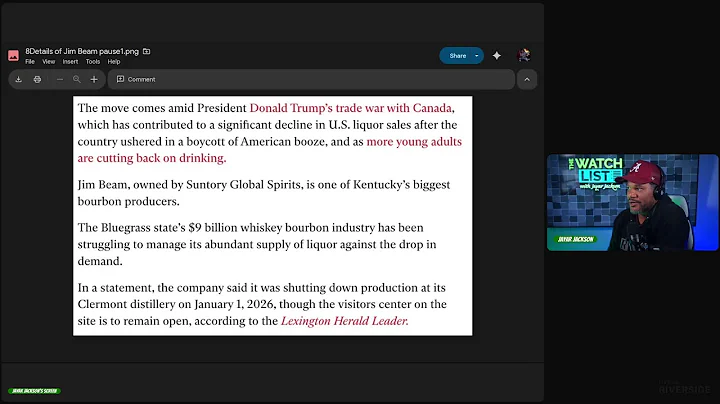Open Share options dropdown arrow
720x404 pixels.
click(x=477, y=56)
